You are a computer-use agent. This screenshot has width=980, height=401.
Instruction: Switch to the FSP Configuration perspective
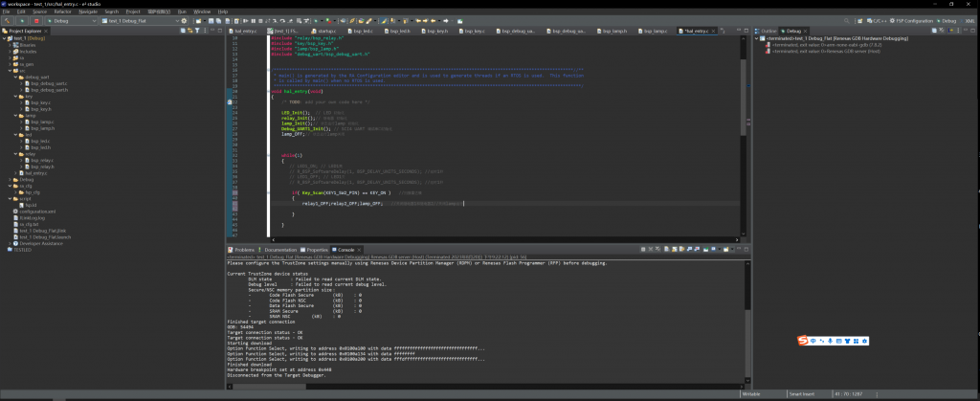click(912, 19)
